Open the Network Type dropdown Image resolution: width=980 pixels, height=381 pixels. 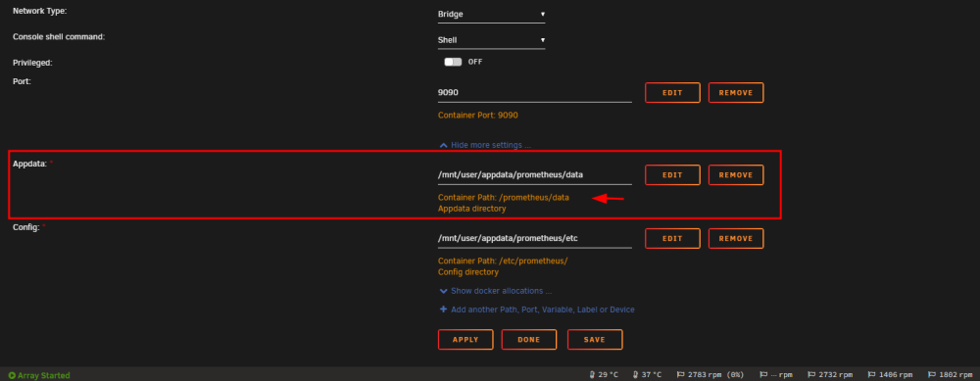coord(491,14)
